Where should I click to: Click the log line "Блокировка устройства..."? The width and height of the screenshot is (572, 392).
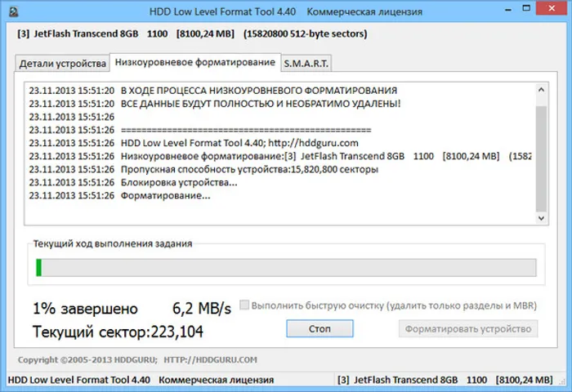(179, 182)
